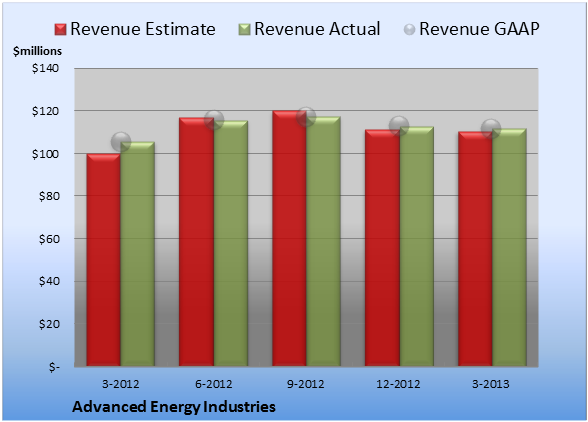Click the '$140' y-axis label
This screenshot has width=588, height=422.
45,68
